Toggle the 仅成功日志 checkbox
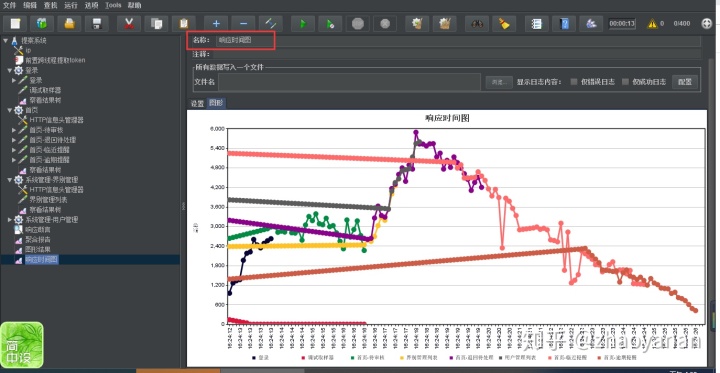The image size is (720, 373). tap(625, 82)
